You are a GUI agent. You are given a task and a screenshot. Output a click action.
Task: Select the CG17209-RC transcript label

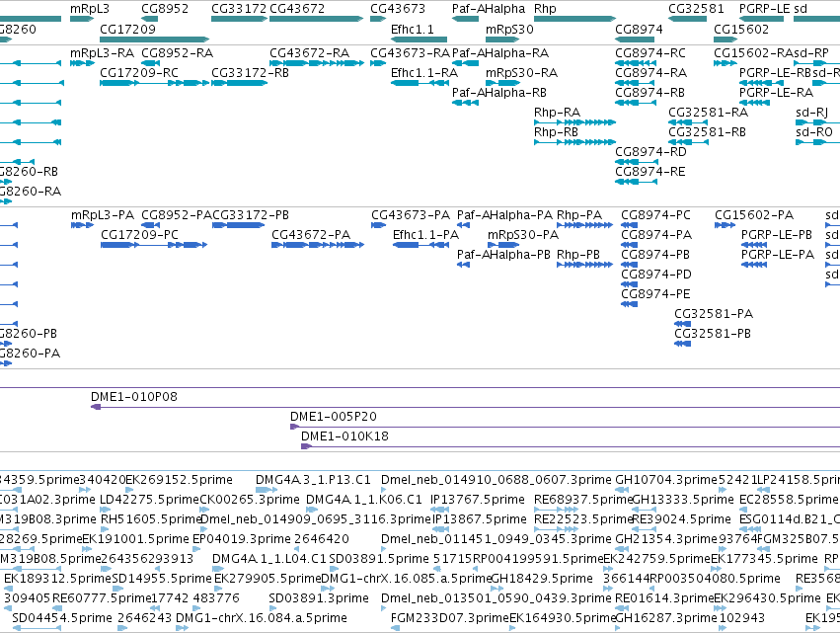coord(139,73)
